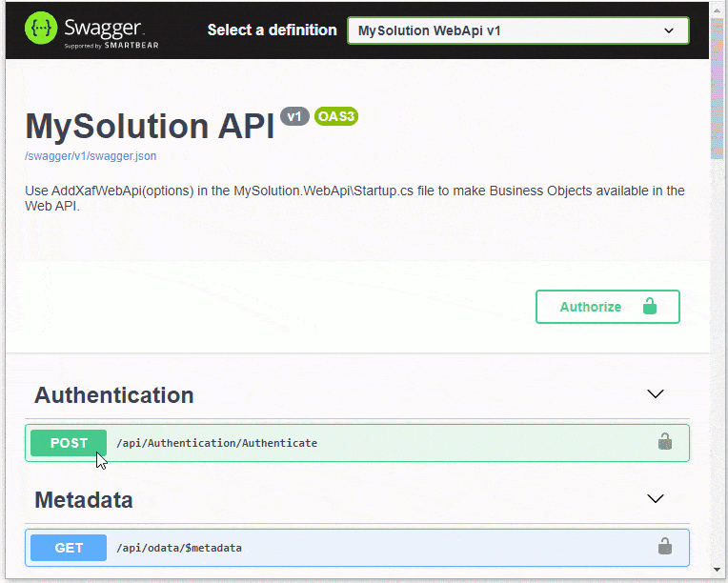
Task: Click the vertical scrollbar thumb
Action: pos(718,89)
